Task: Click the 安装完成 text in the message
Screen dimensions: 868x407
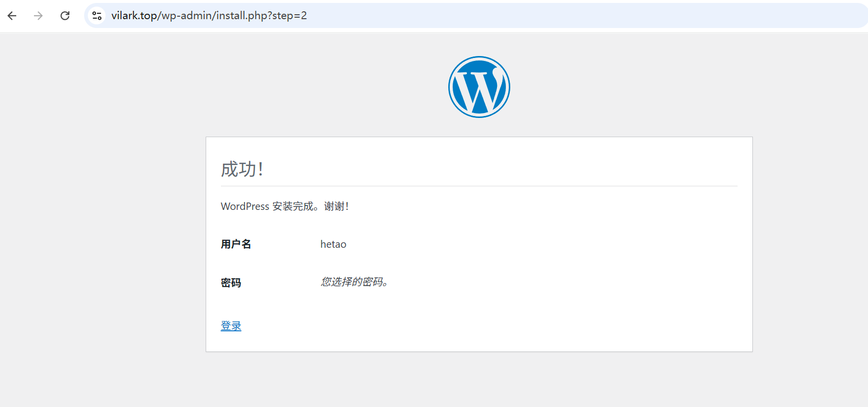Action: [293, 206]
